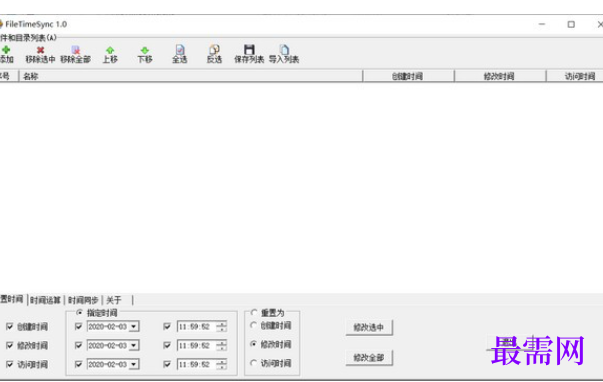Click the date field 2020-02-03 in 访问时间 row
The image size is (603, 382).
point(108,364)
